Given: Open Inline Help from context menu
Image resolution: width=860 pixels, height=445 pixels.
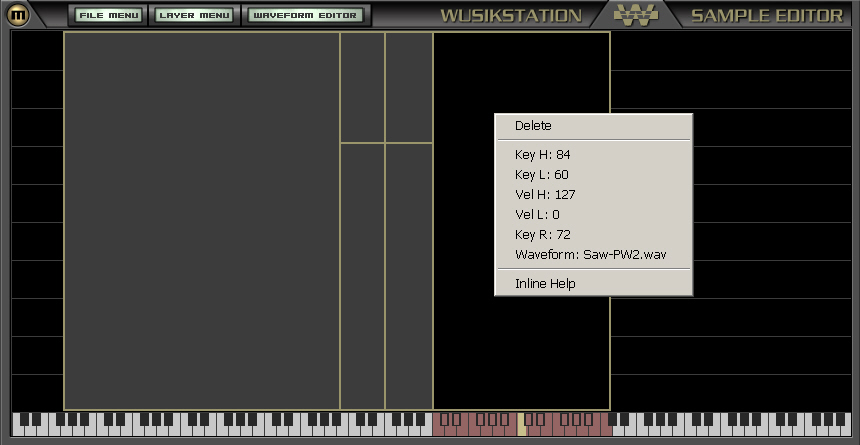Looking at the screenshot, I should point(593,284).
